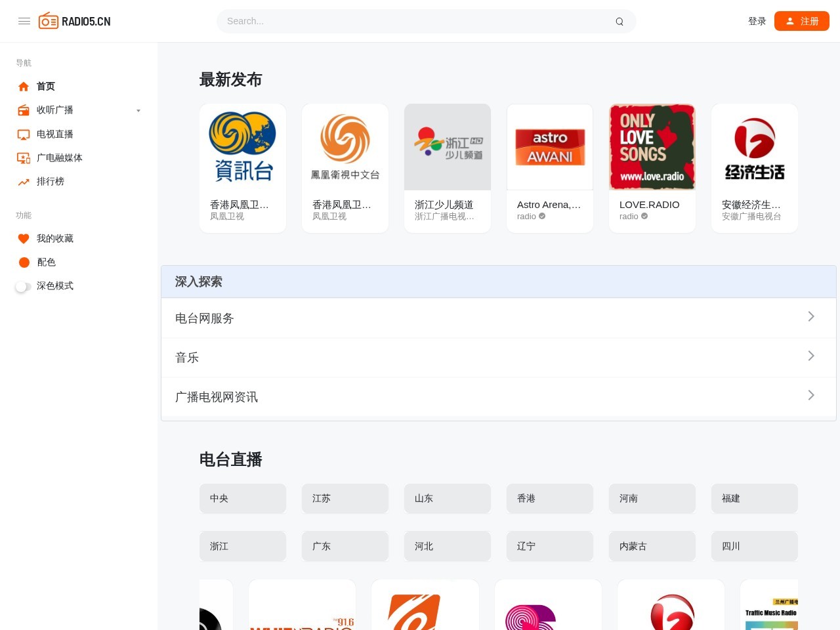
Task: Select the 河北 region button
Action: pyautogui.click(x=448, y=546)
